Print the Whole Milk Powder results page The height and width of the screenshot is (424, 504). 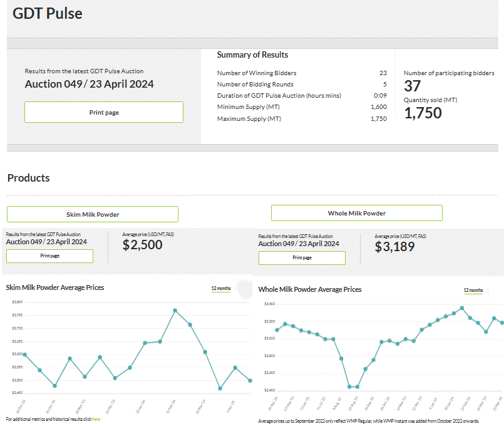(302, 258)
